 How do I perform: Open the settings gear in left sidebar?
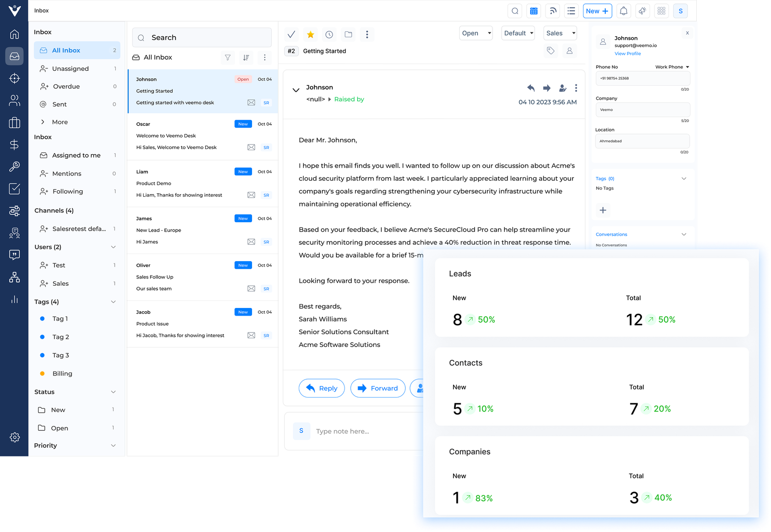pos(14,437)
